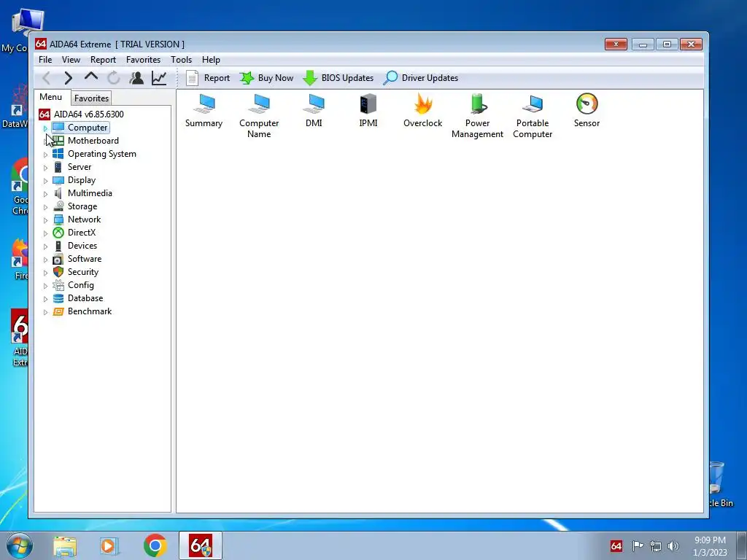Screen dimensions: 747x560
Task: Open media player from the taskbar
Action: pos(109,545)
